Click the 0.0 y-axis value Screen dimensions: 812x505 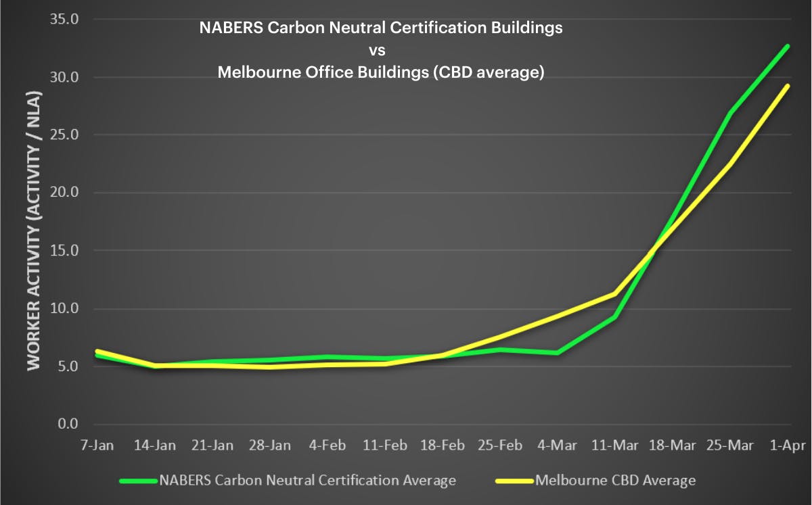coord(68,425)
